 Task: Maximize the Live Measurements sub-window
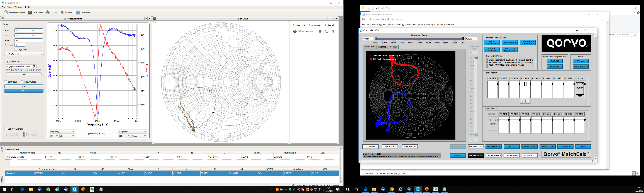[146, 18]
